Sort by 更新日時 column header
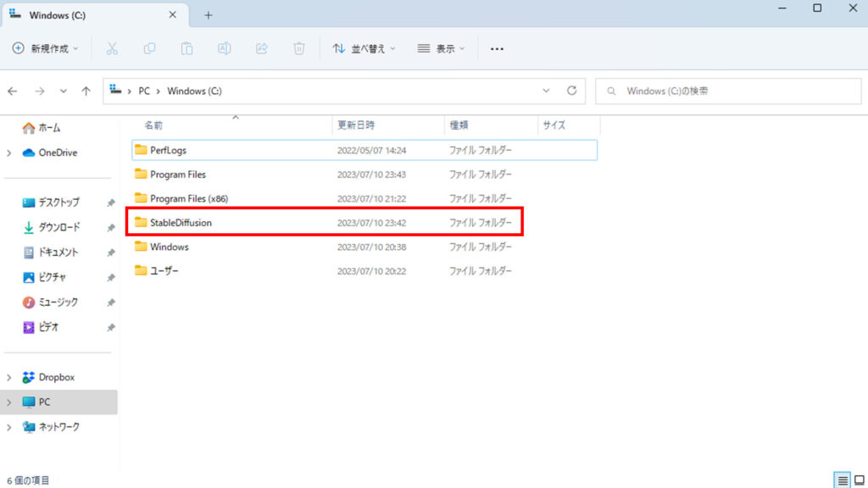This screenshot has height=488, width=868. [x=356, y=125]
